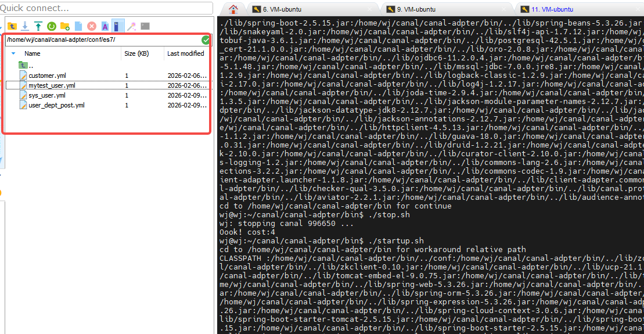Download selected files with the blue down-arrow icon
The width and height of the screenshot is (644, 334).
tap(25, 26)
